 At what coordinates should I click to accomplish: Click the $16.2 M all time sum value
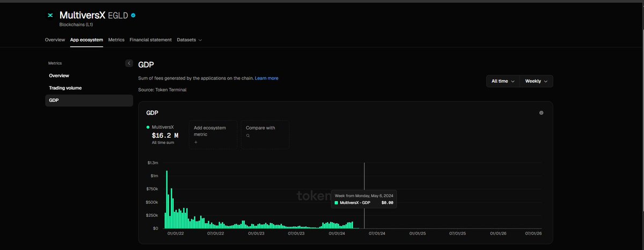point(165,135)
